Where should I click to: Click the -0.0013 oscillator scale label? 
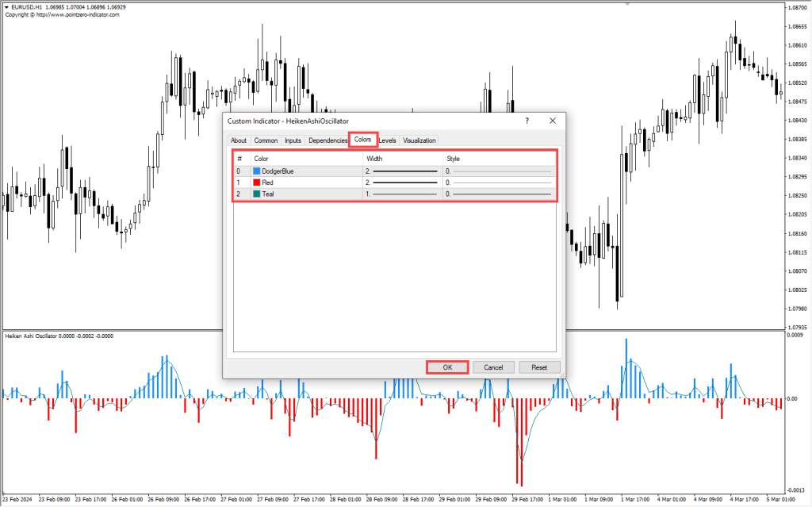point(795,490)
